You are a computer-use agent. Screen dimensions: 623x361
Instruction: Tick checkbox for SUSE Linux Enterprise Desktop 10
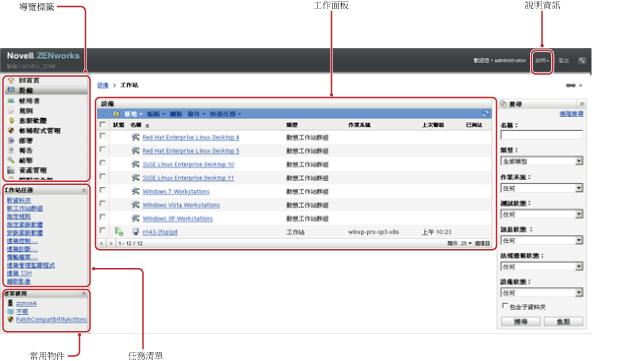tap(103, 163)
